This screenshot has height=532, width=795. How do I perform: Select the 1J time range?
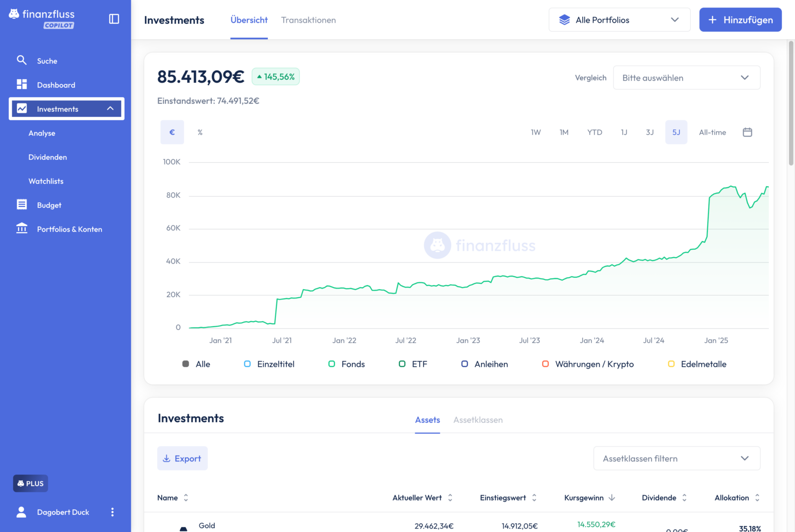[624, 132]
